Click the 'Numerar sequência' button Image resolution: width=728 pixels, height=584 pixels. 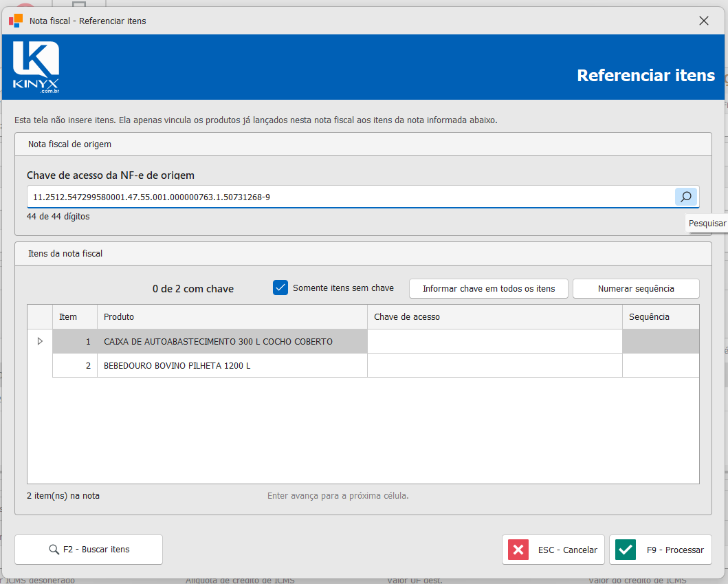pos(636,288)
